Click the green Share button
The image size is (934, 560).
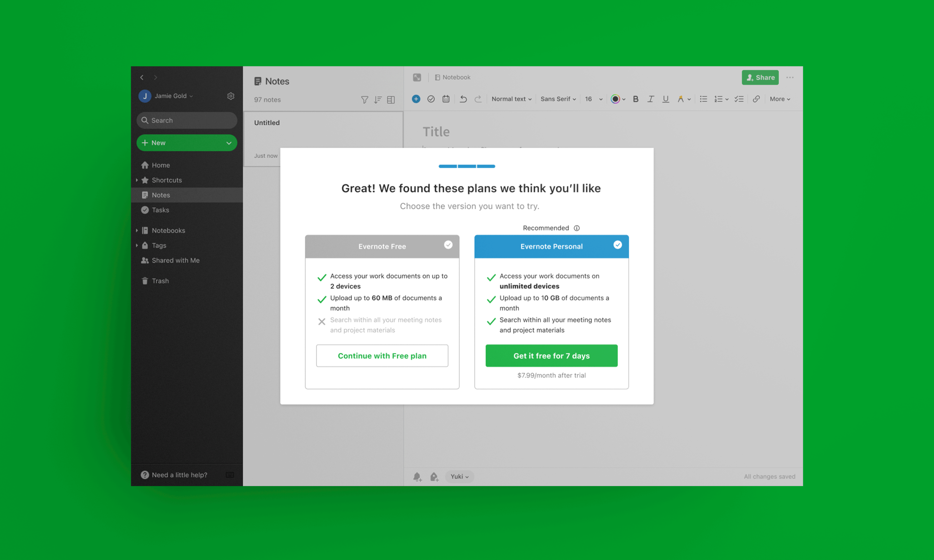point(760,77)
